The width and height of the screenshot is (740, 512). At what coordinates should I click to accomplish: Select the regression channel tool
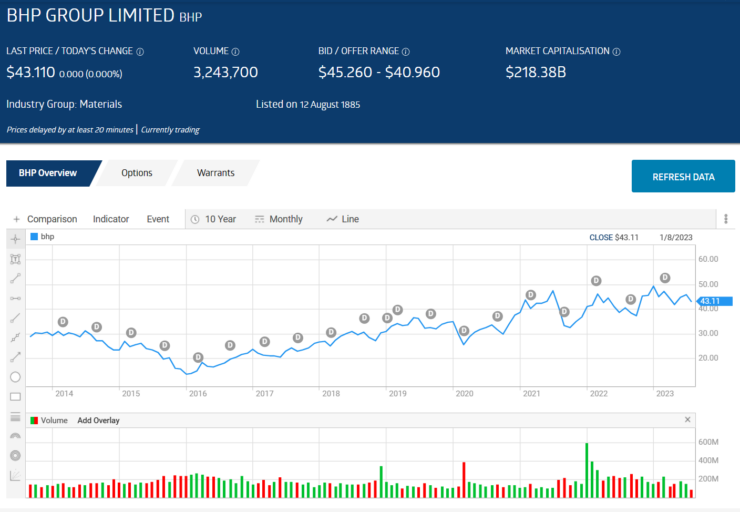point(16,337)
